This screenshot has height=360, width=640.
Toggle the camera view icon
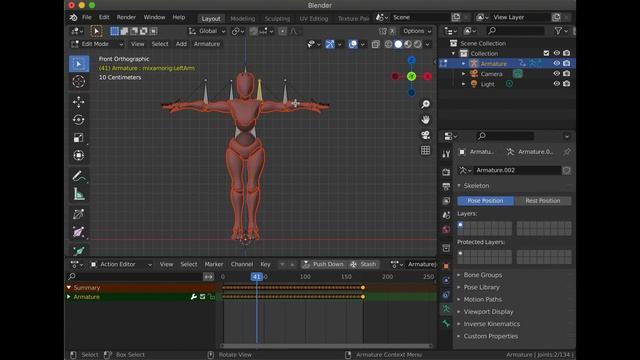click(x=425, y=135)
